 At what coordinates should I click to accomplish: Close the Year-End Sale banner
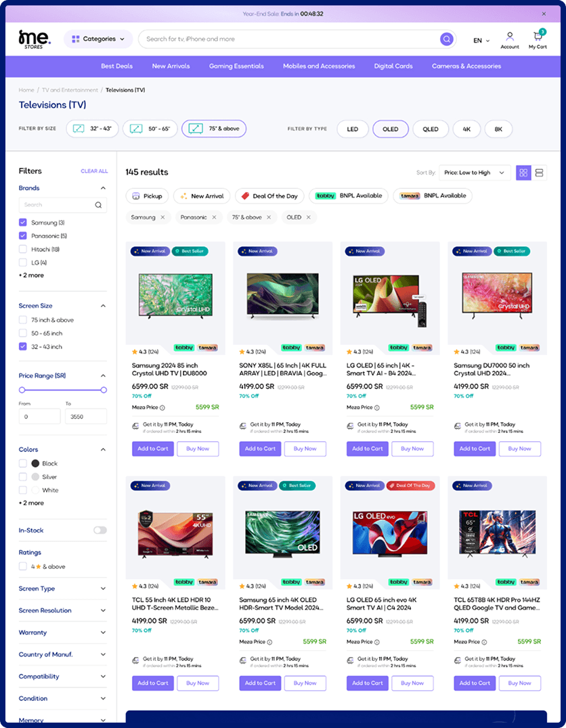[544, 14]
